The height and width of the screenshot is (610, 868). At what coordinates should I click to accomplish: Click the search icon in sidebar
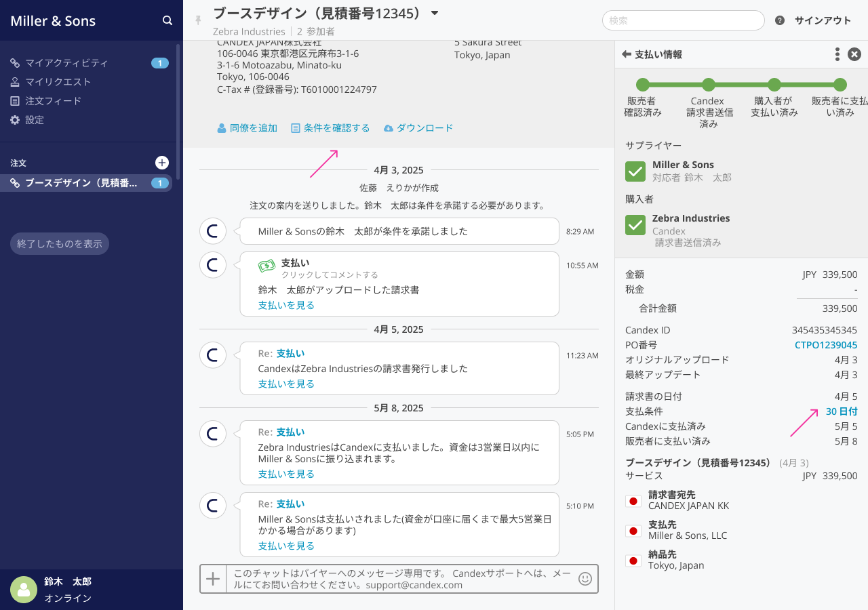coord(167,20)
